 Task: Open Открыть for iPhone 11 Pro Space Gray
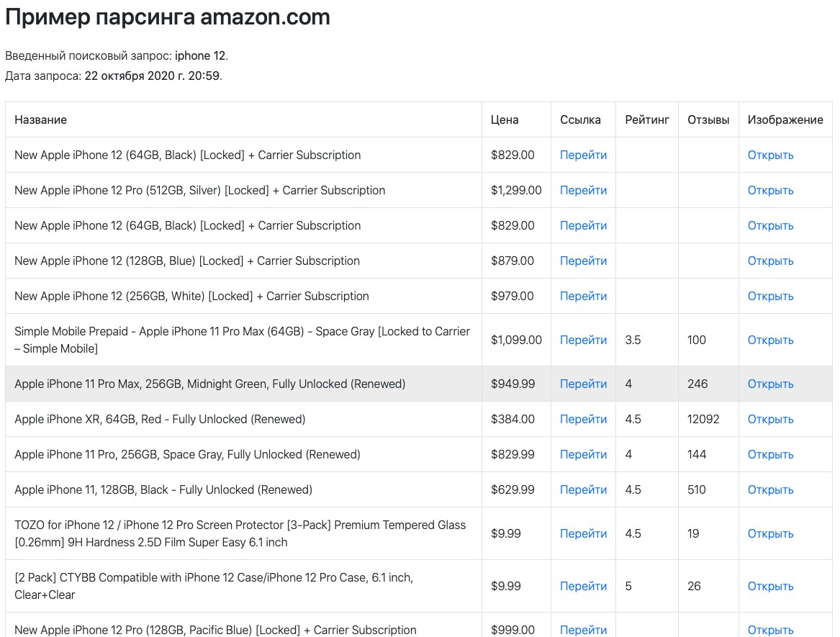770,455
